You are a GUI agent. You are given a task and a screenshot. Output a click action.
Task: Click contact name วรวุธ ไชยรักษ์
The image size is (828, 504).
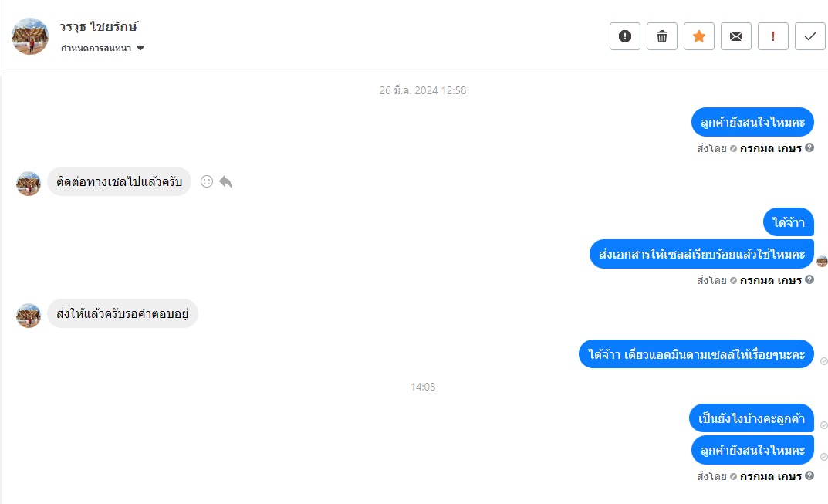pos(98,26)
